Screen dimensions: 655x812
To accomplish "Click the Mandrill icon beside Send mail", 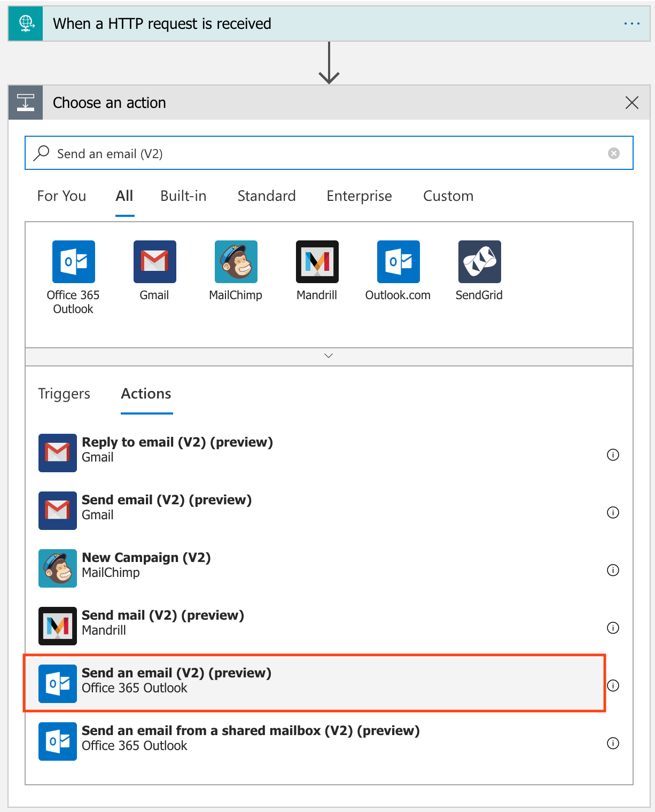I will pos(58,626).
